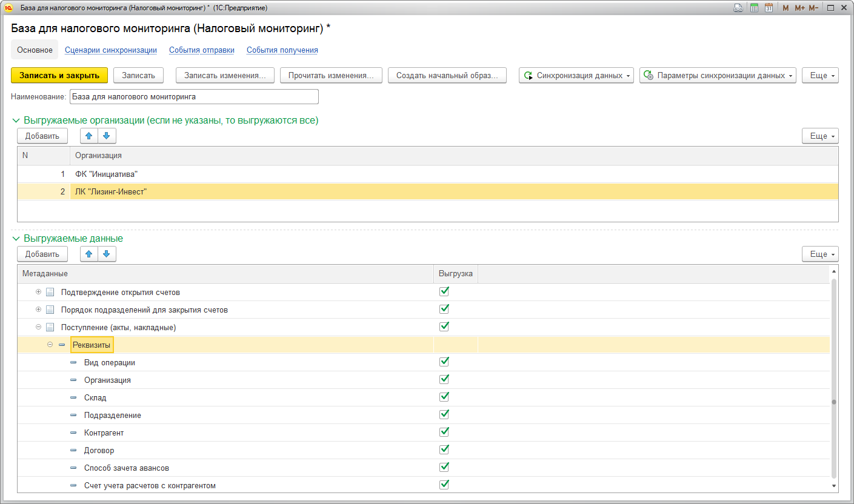Open the calculator icon in title bar

coord(754,8)
